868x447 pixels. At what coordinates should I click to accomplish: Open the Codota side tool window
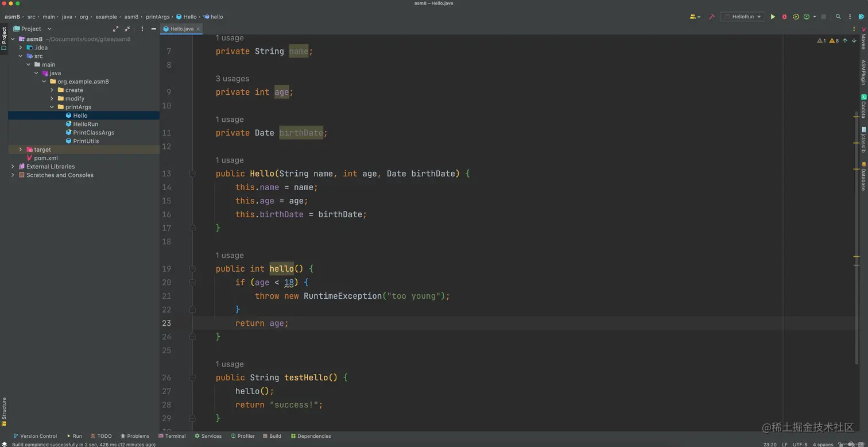pos(863,106)
